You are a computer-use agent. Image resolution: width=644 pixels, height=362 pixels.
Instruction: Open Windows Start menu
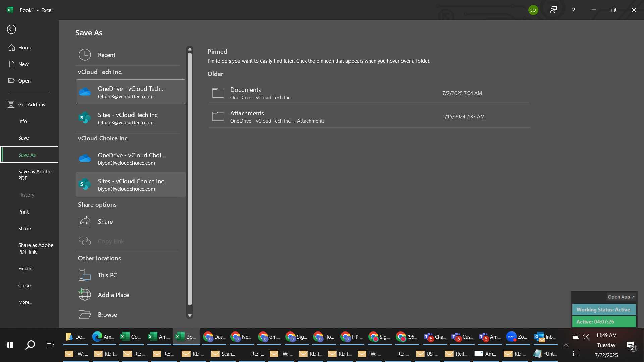[10, 345]
